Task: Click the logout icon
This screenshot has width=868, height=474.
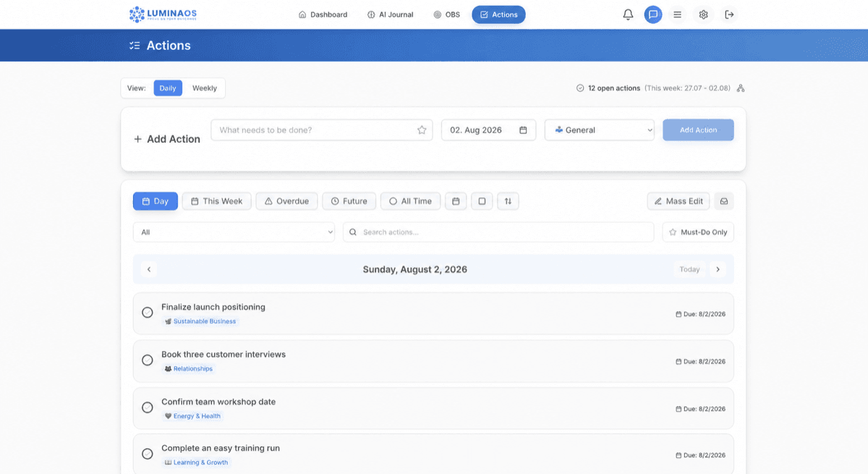Action: click(729, 14)
